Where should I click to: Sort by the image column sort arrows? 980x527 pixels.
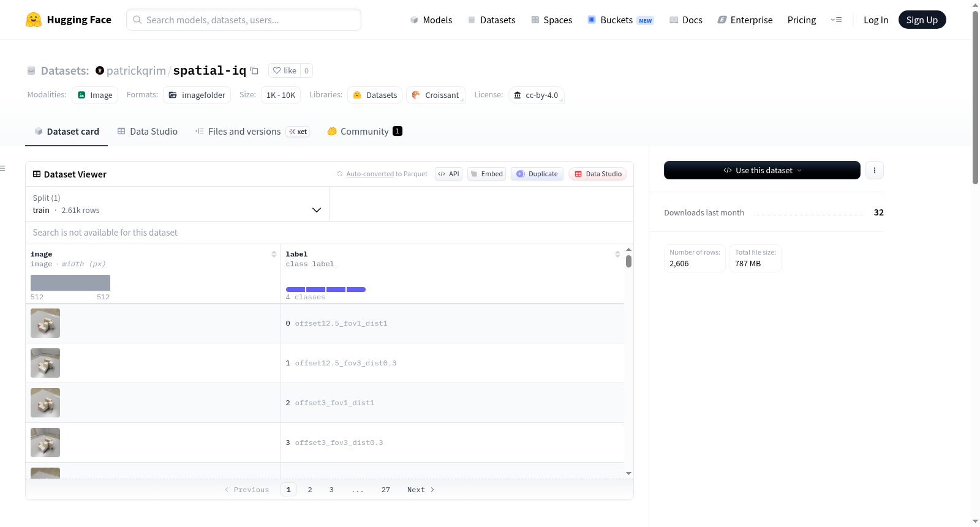click(x=274, y=254)
